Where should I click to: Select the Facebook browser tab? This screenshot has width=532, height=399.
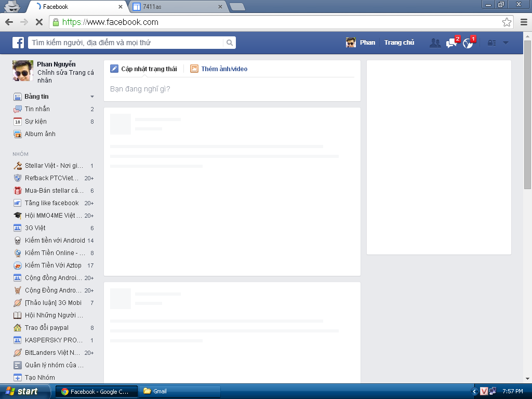point(77,7)
